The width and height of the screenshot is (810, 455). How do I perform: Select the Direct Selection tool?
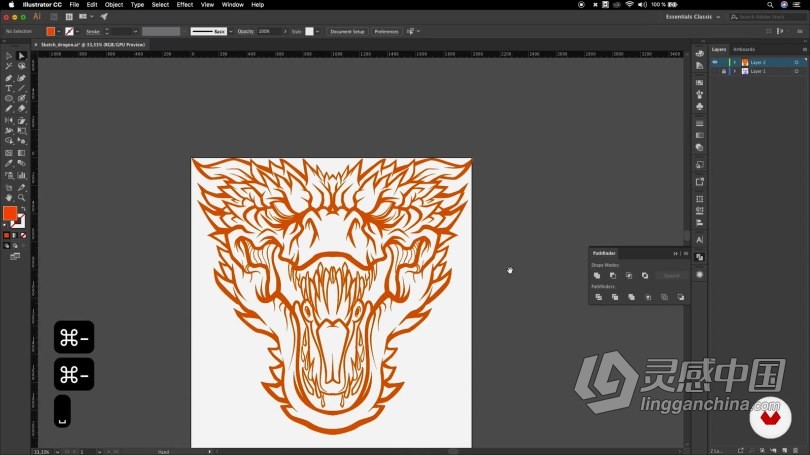[21, 56]
